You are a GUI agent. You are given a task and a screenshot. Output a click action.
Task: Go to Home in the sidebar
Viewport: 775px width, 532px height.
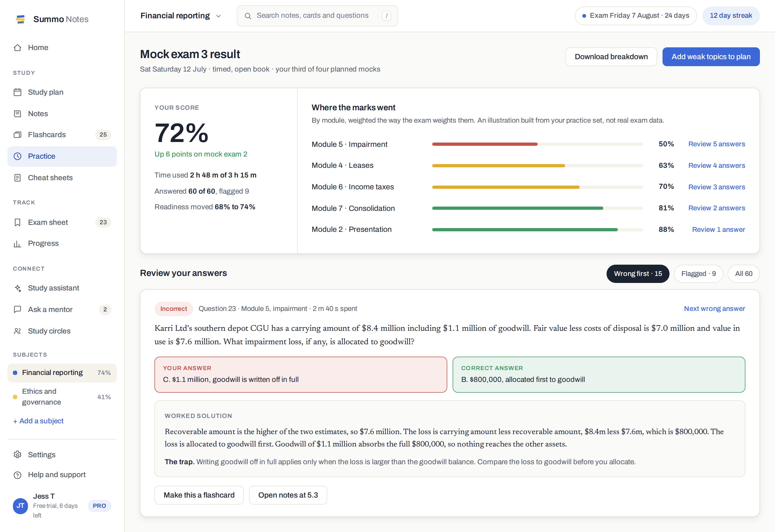click(x=62, y=48)
